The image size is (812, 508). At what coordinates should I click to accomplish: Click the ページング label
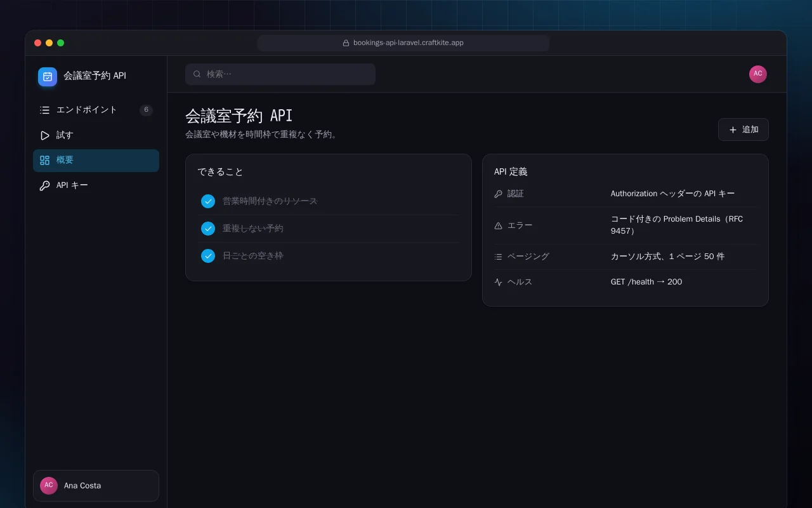(x=528, y=257)
